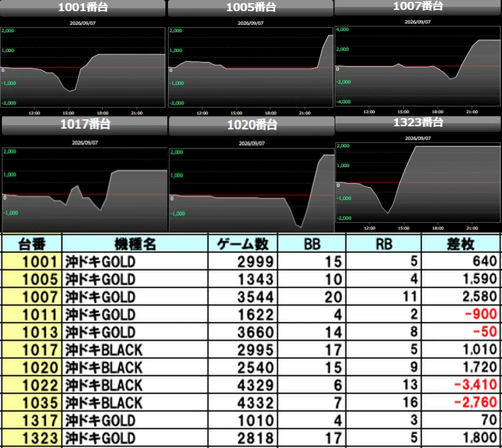
Task: Select machine number cell 1035
Action: click(32, 402)
